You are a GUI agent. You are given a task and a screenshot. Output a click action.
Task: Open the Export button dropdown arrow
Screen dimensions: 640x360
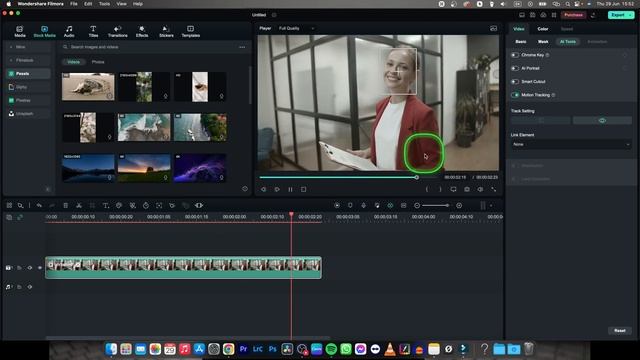pyautogui.click(x=631, y=15)
